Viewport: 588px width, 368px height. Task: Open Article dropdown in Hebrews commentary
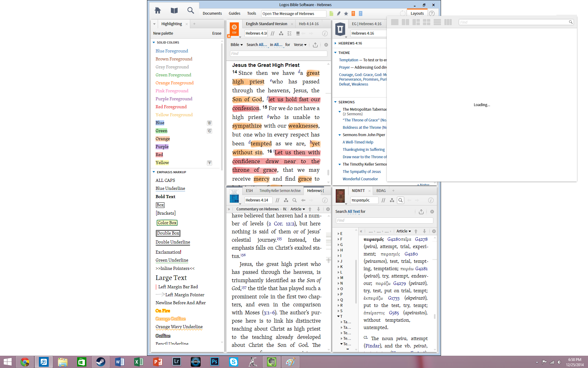coord(298,209)
